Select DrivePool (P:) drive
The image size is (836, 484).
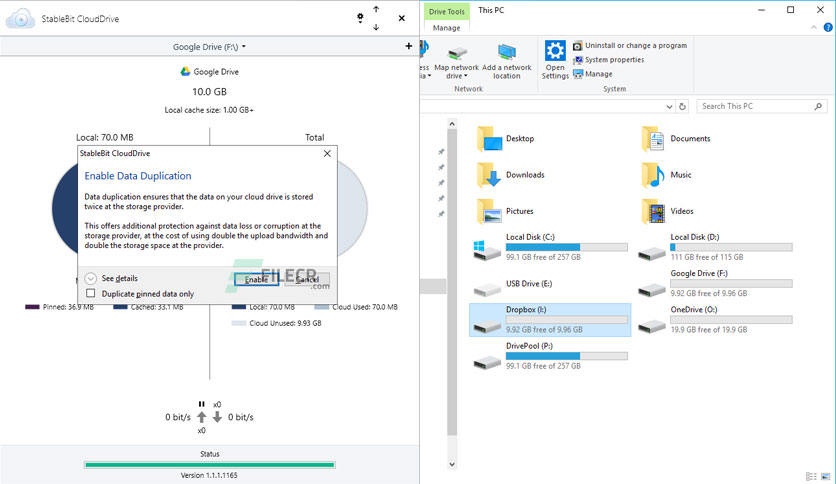(550, 356)
